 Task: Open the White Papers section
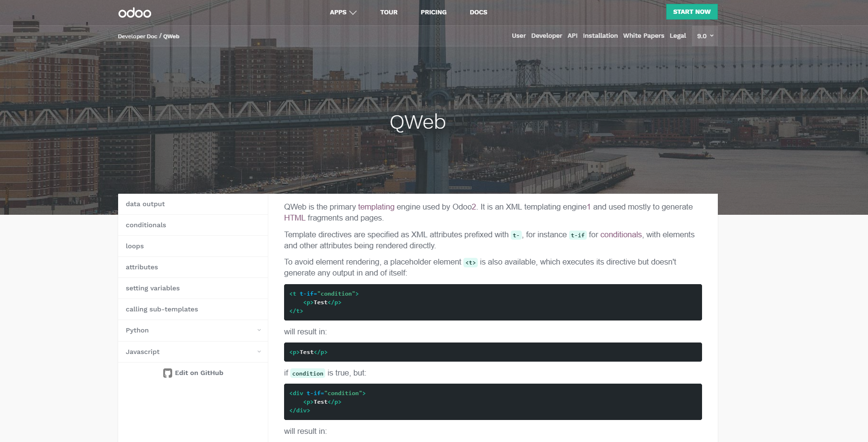[x=643, y=36]
